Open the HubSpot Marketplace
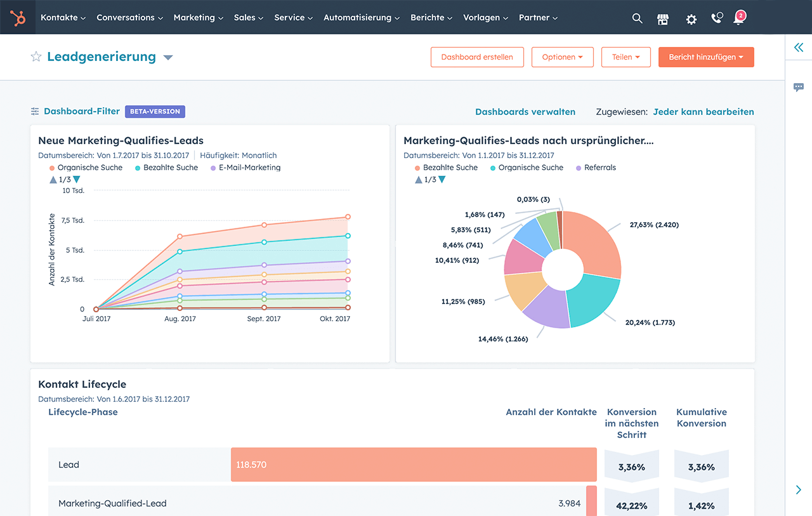 (x=663, y=19)
